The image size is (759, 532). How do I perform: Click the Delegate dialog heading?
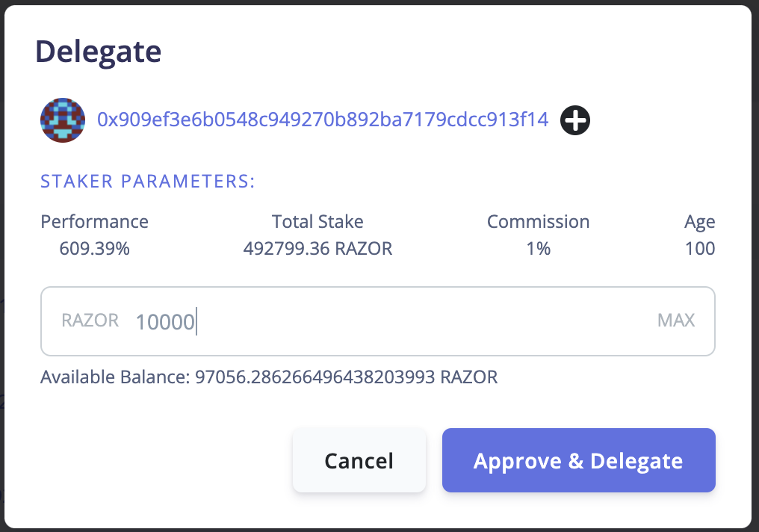[x=99, y=52]
